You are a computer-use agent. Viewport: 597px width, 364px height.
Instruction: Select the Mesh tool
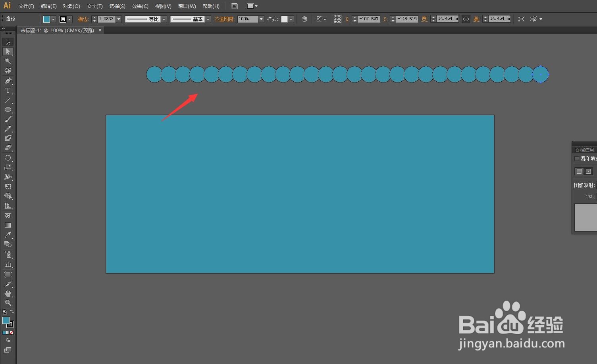8,216
